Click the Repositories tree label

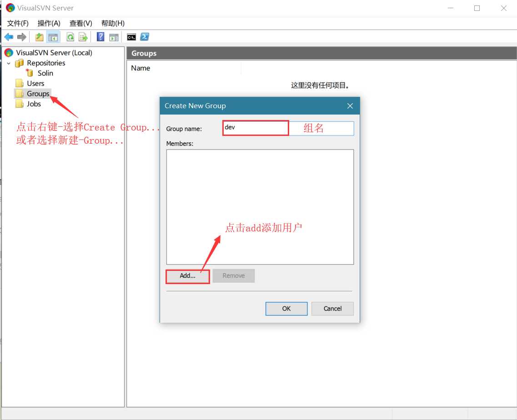(46, 63)
